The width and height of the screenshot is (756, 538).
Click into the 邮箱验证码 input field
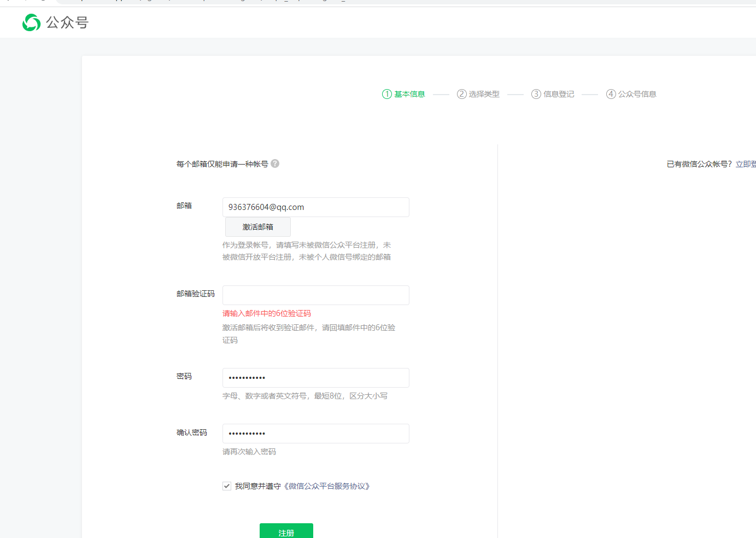pos(315,295)
